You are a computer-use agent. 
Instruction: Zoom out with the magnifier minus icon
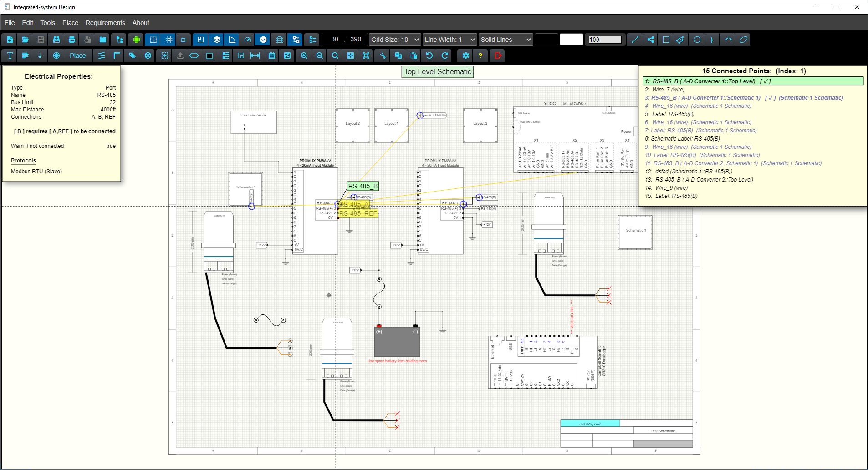click(x=320, y=56)
